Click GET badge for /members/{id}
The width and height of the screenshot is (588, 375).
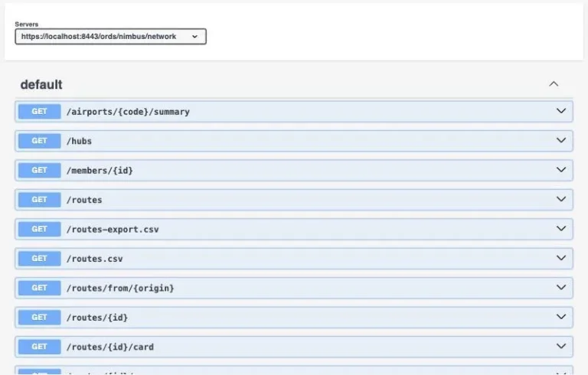[39, 170]
